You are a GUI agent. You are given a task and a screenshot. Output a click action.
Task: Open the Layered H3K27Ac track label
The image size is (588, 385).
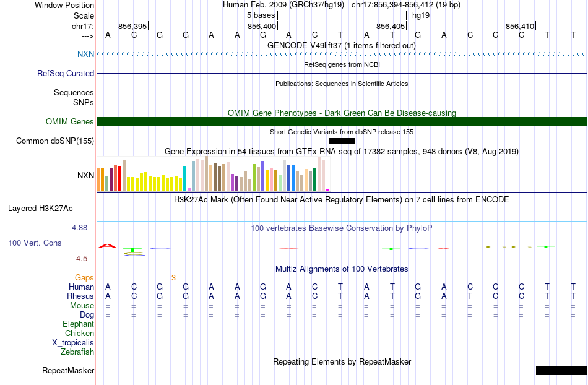coord(40,209)
